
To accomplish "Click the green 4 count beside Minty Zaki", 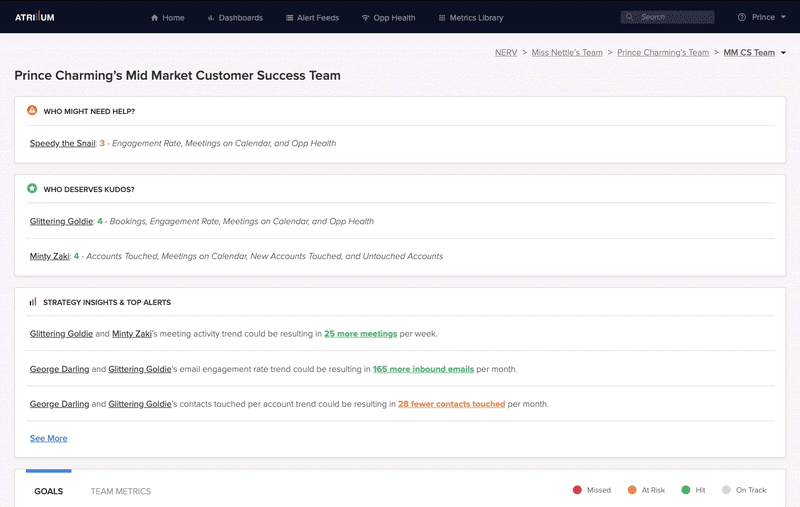I will point(76,256).
